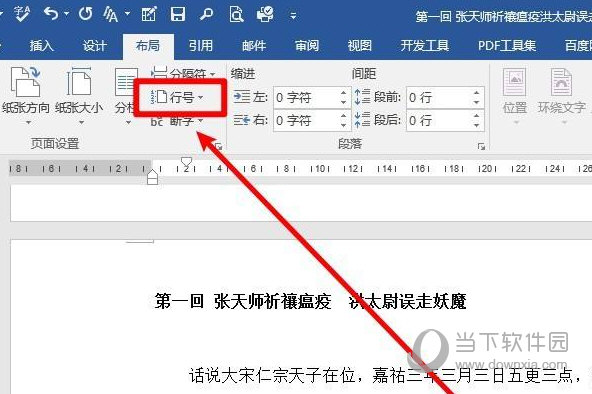Increase left indent with up arrow

point(343,93)
